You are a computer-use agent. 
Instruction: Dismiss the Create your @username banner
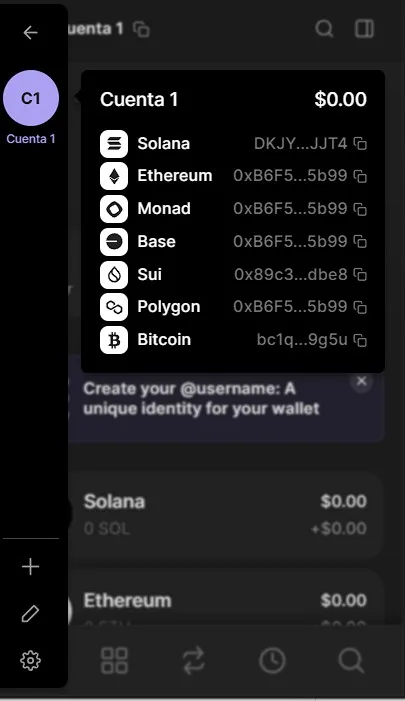pos(362,381)
